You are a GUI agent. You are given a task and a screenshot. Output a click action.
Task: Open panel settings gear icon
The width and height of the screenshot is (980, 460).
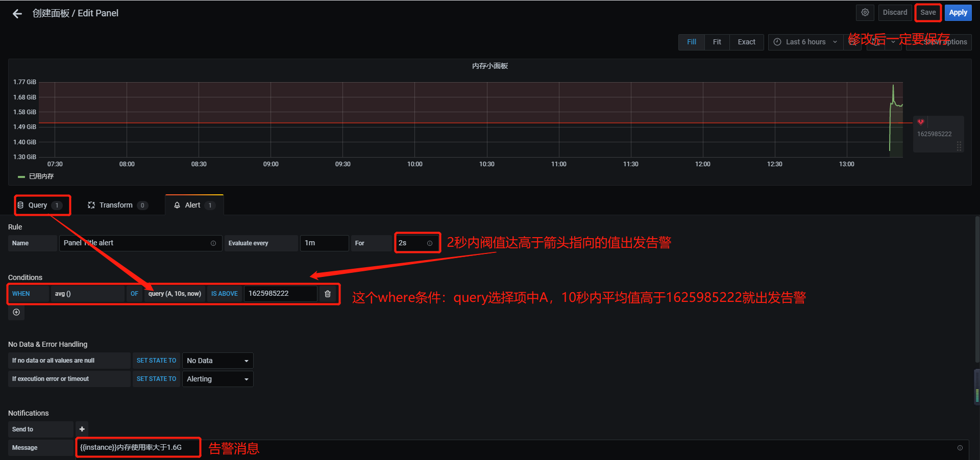865,13
